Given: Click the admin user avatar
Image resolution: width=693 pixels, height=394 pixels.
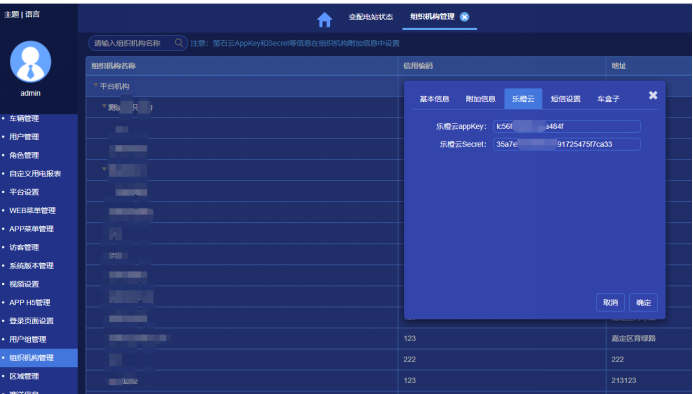Looking at the screenshot, I should 30,62.
